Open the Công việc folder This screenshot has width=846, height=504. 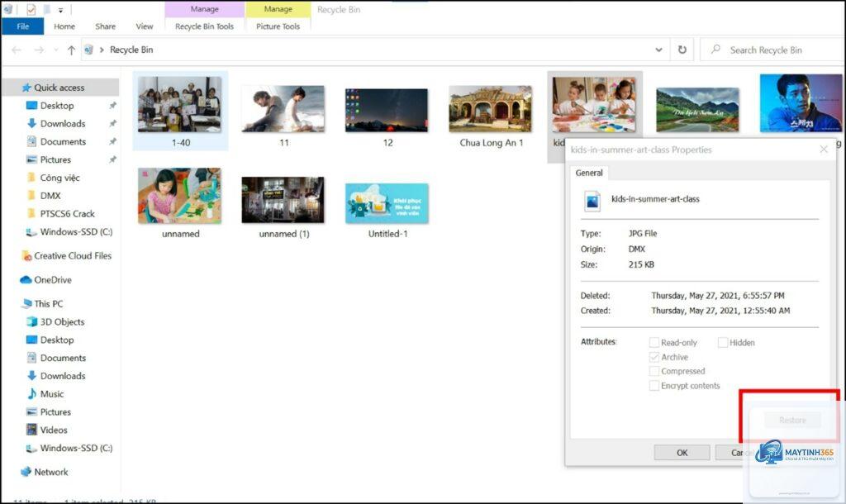pyautogui.click(x=59, y=178)
